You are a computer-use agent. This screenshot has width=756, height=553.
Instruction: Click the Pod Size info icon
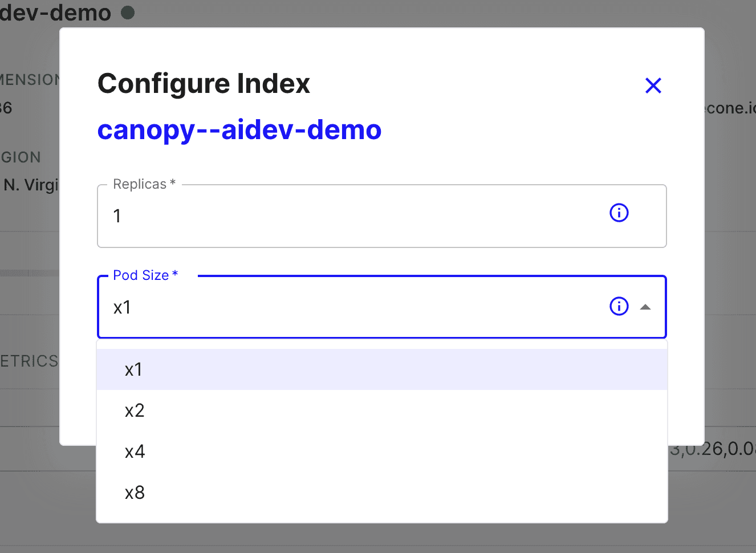[x=619, y=307]
